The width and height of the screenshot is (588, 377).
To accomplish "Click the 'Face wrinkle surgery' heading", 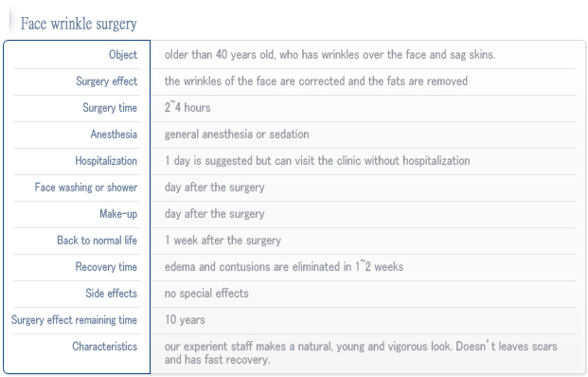I will [x=79, y=24].
